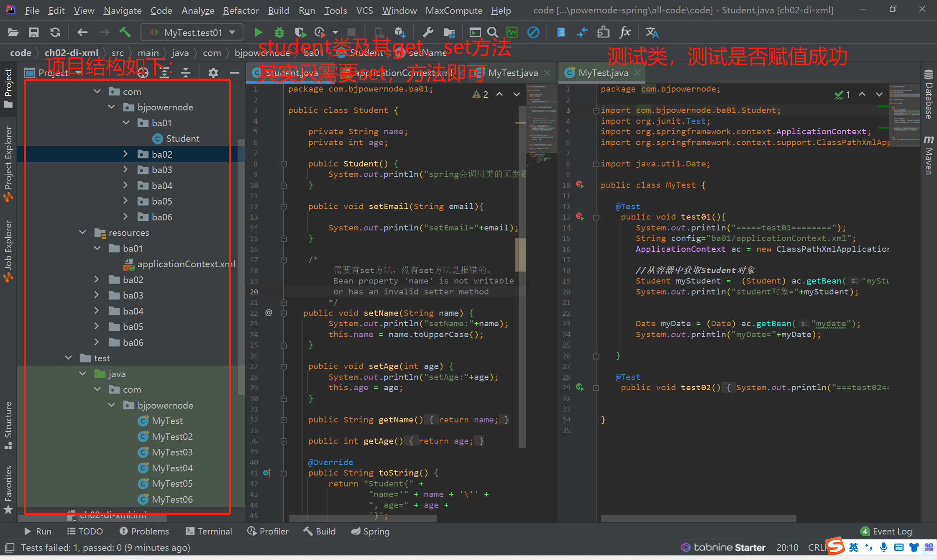The image size is (937, 560).
Task: Toggle the Database tool window
Action: coord(929,94)
